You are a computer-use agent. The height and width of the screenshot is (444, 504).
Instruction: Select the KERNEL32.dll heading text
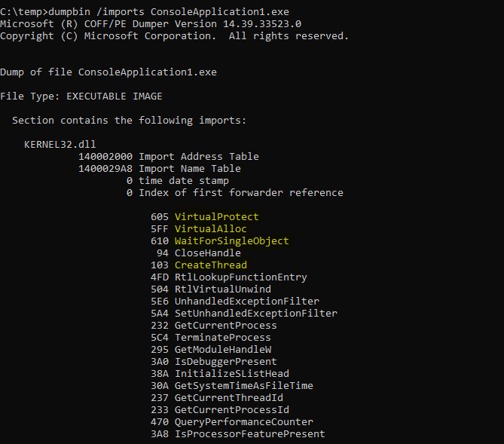pyautogui.click(x=60, y=145)
